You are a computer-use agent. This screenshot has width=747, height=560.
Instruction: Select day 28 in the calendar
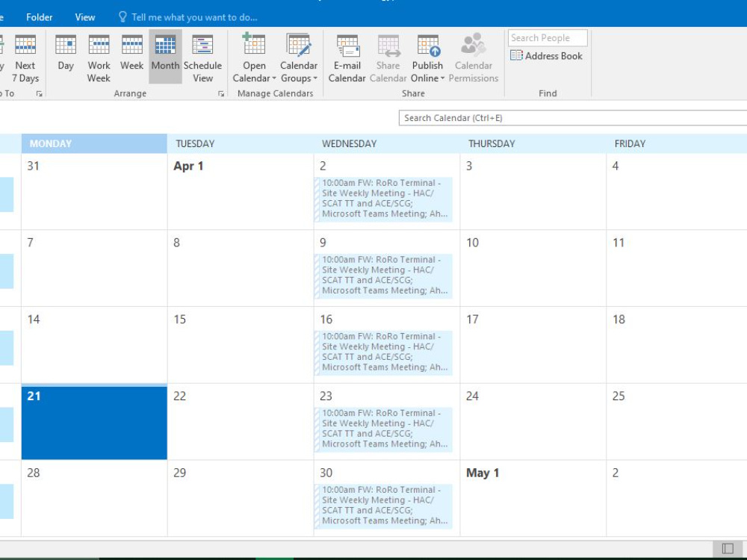click(94, 498)
